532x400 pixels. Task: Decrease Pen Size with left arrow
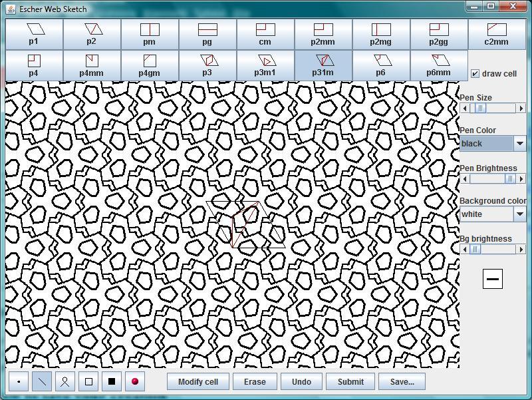(x=465, y=108)
